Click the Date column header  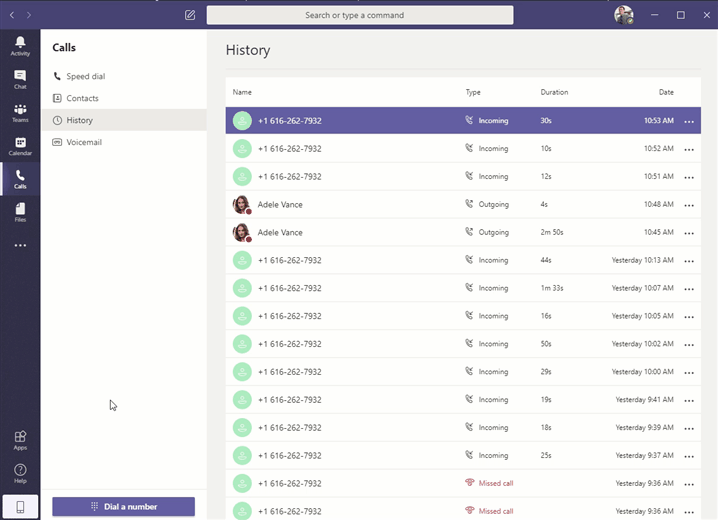[x=666, y=92]
